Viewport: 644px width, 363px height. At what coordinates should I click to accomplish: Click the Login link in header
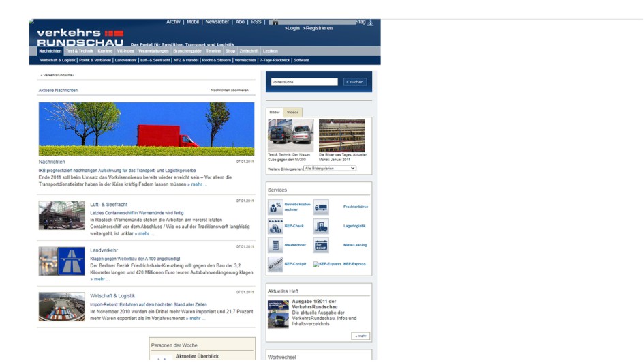292,29
